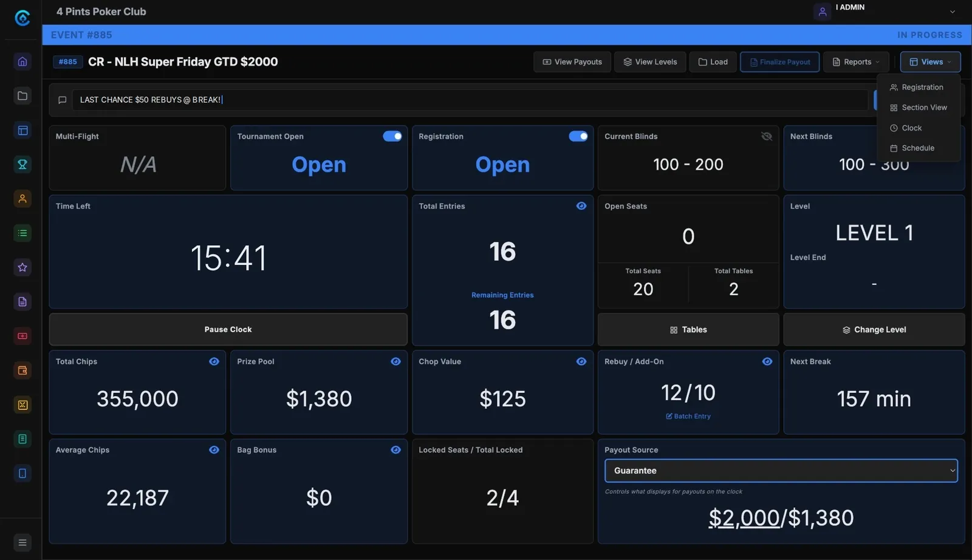Toggle Chop Value visibility eye

tap(581, 361)
